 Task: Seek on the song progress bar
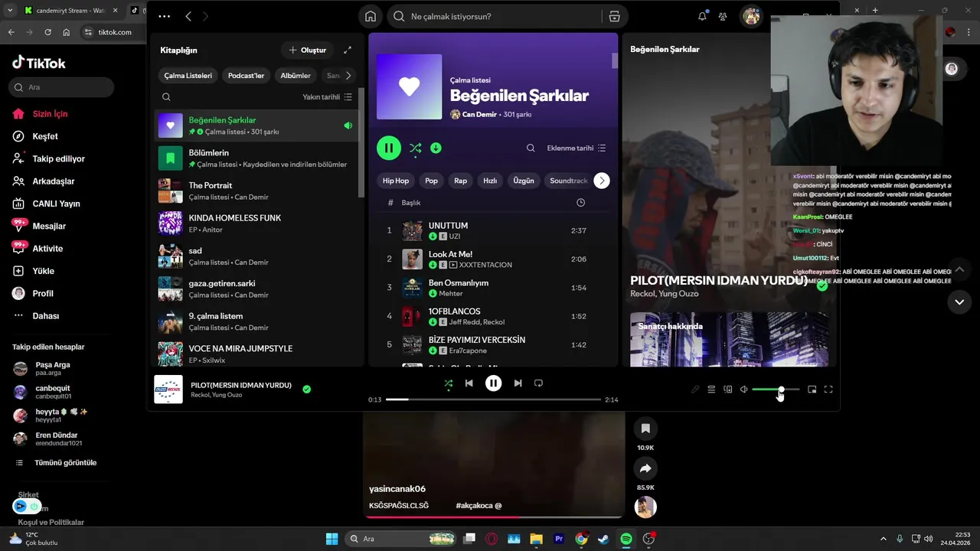point(495,399)
